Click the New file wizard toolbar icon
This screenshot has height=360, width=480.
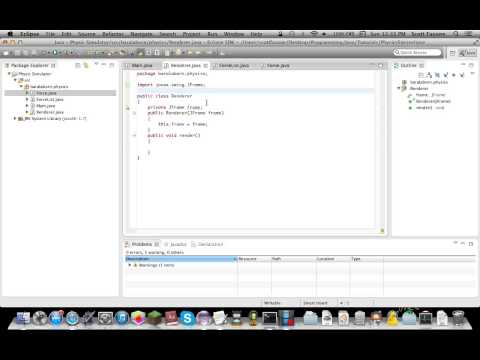pyautogui.click(x=6, y=53)
